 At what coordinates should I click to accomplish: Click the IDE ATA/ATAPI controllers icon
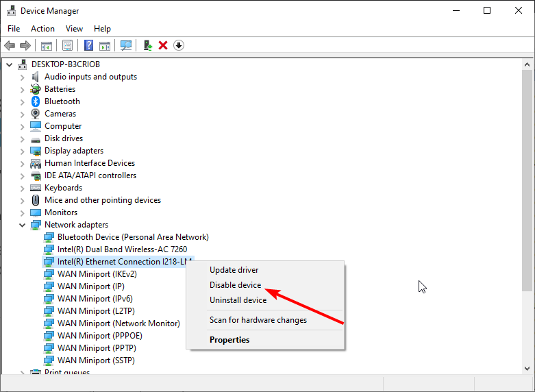[x=36, y=176]
